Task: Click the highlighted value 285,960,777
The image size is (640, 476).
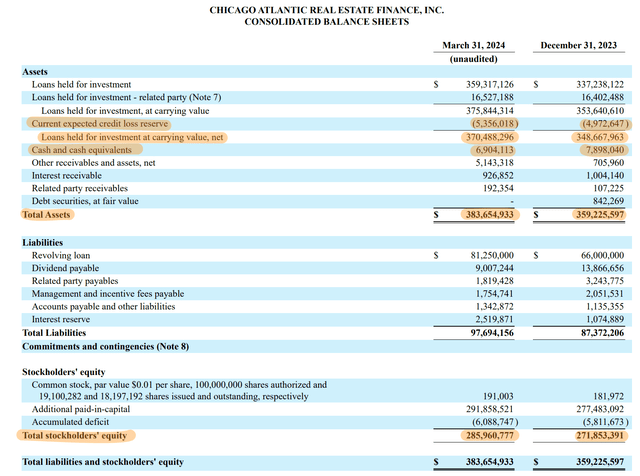Action: [490, 436]
